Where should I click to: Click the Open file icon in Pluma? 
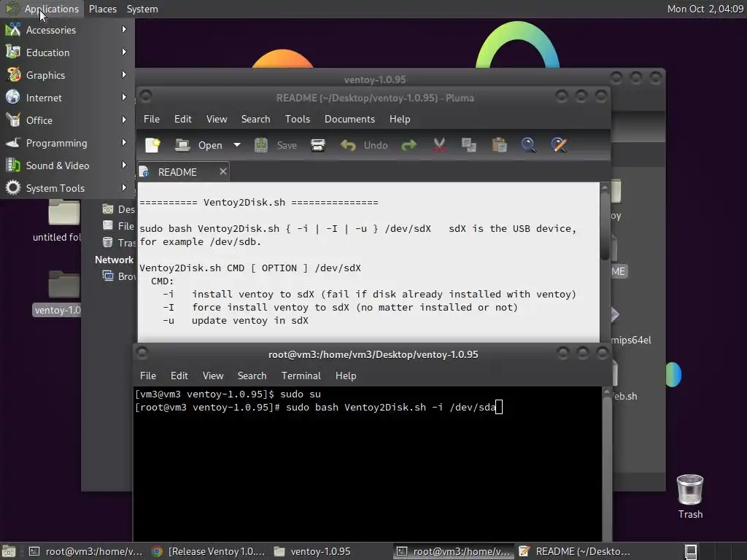[x=182, y=145]
